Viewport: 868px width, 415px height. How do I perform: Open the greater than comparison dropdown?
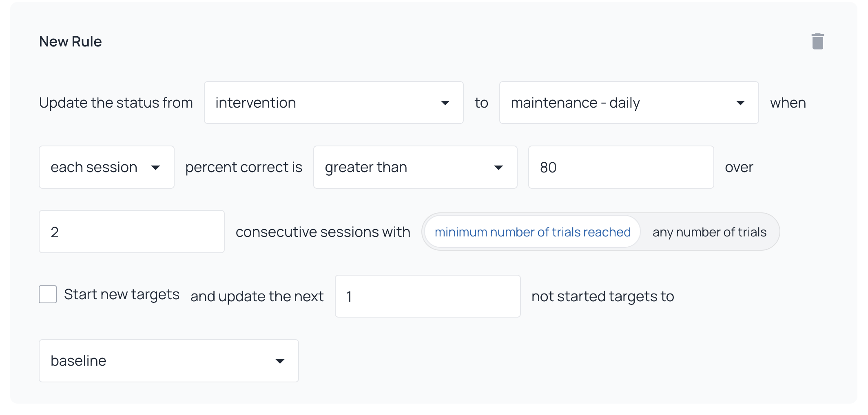pyautogui.click(x=415, y=167)
